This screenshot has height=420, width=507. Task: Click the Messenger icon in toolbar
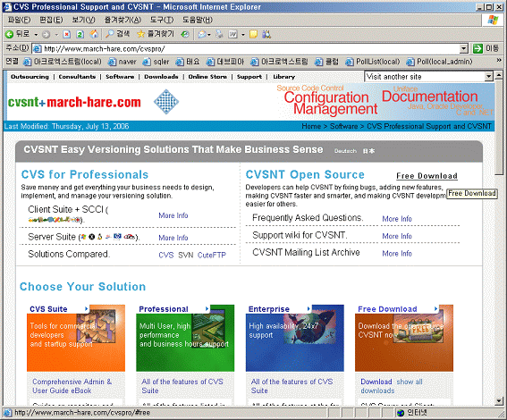[266, 34]
